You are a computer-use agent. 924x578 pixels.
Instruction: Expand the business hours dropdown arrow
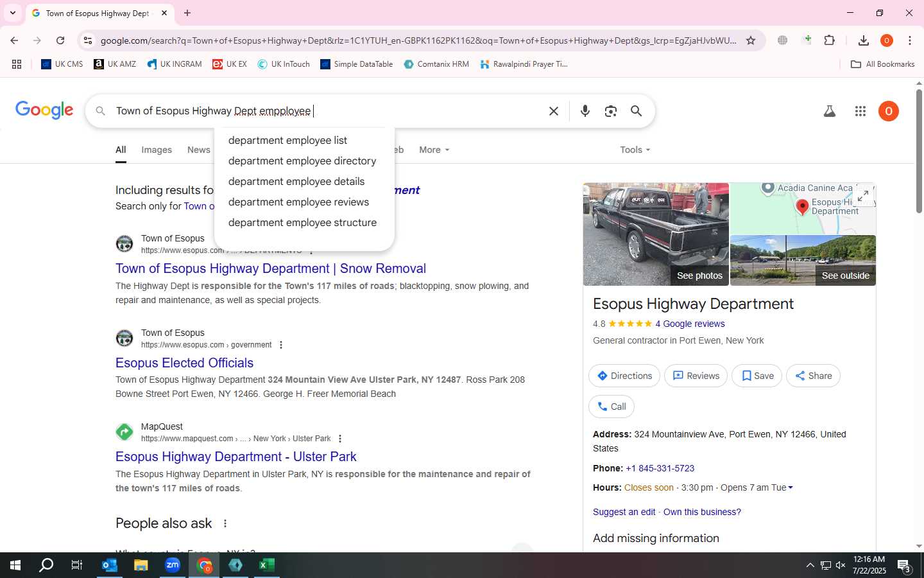(x=791, y=487)
